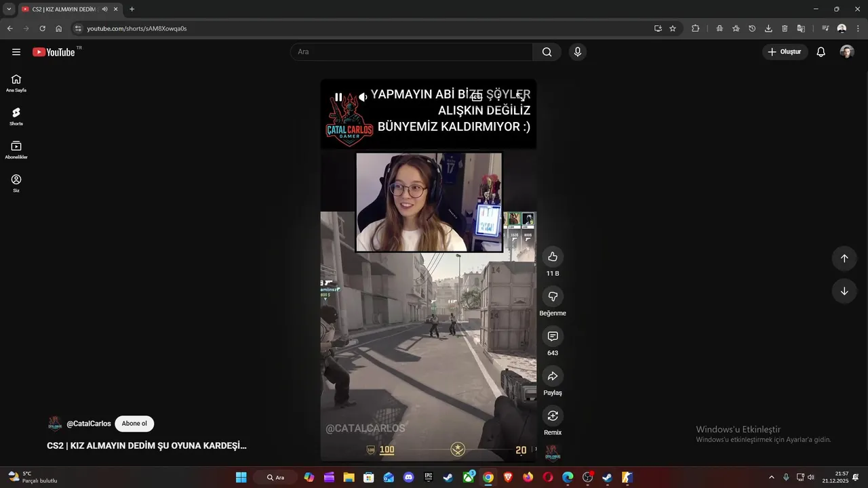This screenshot has height=488, width=868.
Task: Open the comments showing 643
Action: (x=553, y=336)
